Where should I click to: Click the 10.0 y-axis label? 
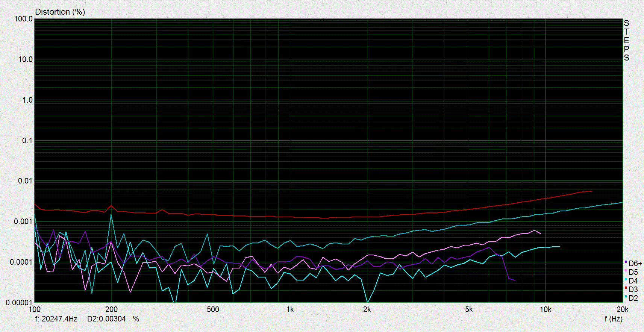pyautogui.click(x=26, y=59)
